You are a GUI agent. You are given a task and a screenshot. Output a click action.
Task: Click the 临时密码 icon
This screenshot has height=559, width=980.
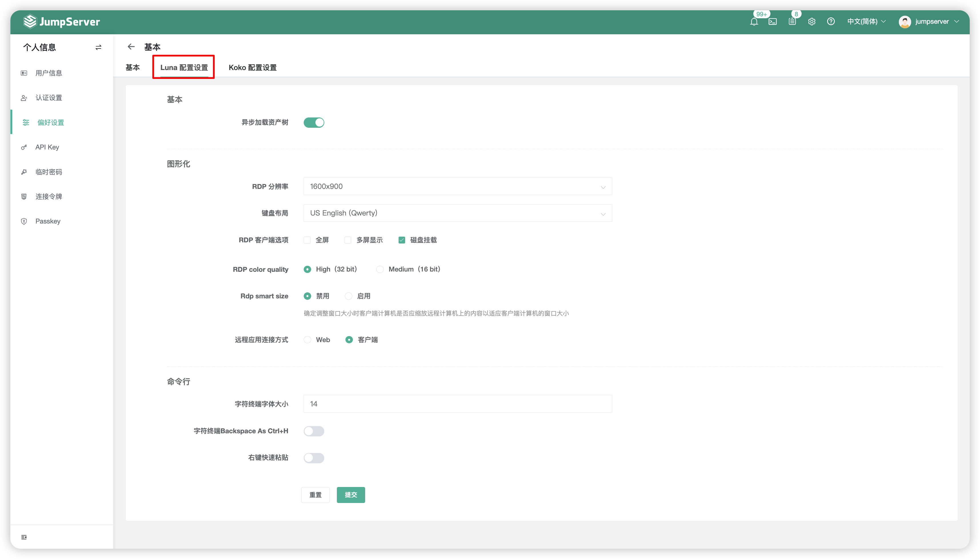point(24,172)
